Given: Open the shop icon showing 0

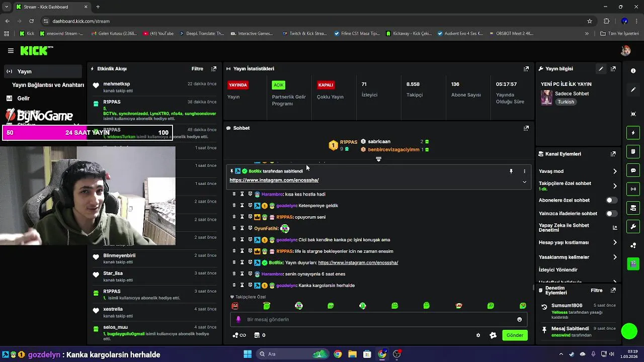Looking at the screenshot, I should point(260,335).
